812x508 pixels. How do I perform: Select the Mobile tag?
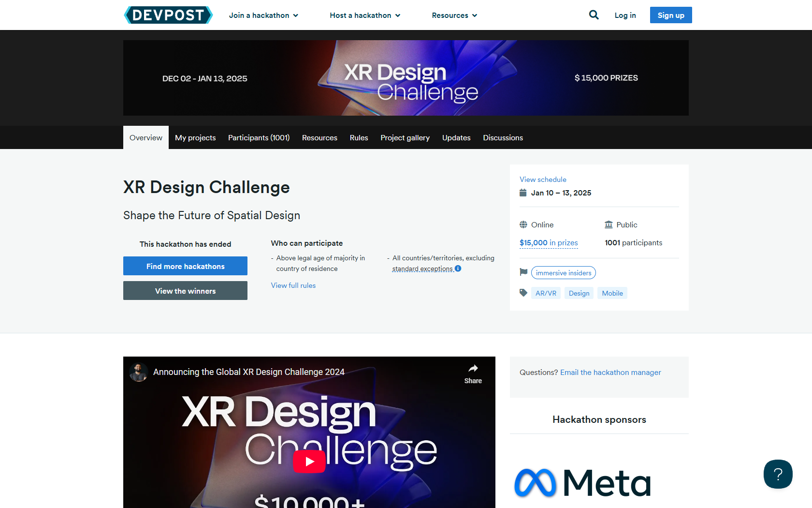click(x=612, y=293)
